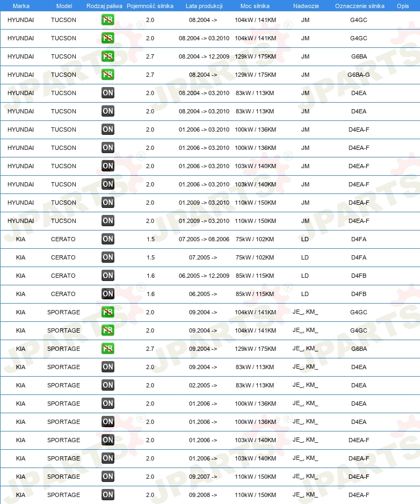Screen dimensions: 420x504
Task: Click 110kW / 150KM in the SPORTAGE 09.2007 row
Action: click(255, 477)
